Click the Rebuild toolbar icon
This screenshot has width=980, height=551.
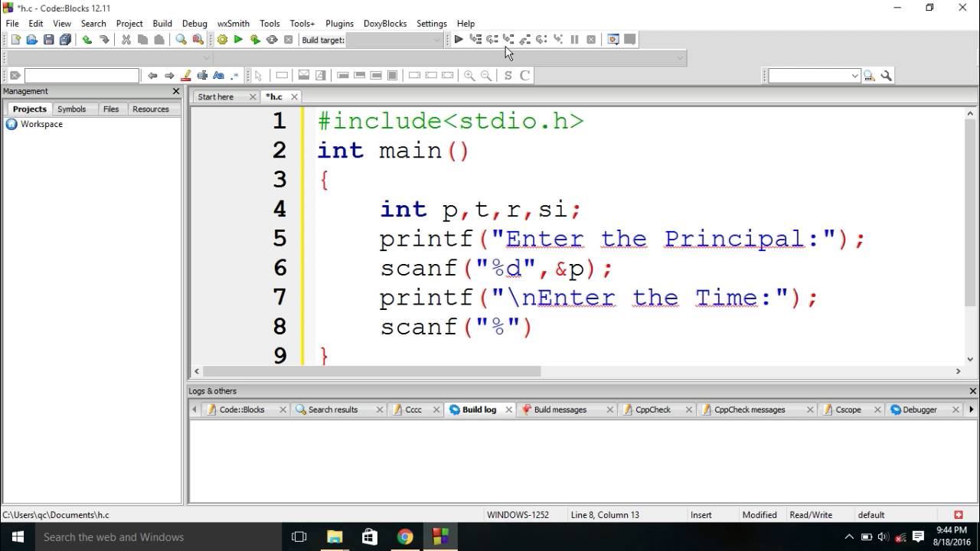272,40
